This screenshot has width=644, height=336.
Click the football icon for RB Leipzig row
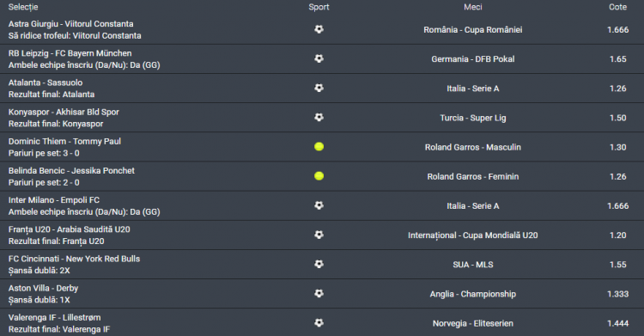tap(319, 58)
